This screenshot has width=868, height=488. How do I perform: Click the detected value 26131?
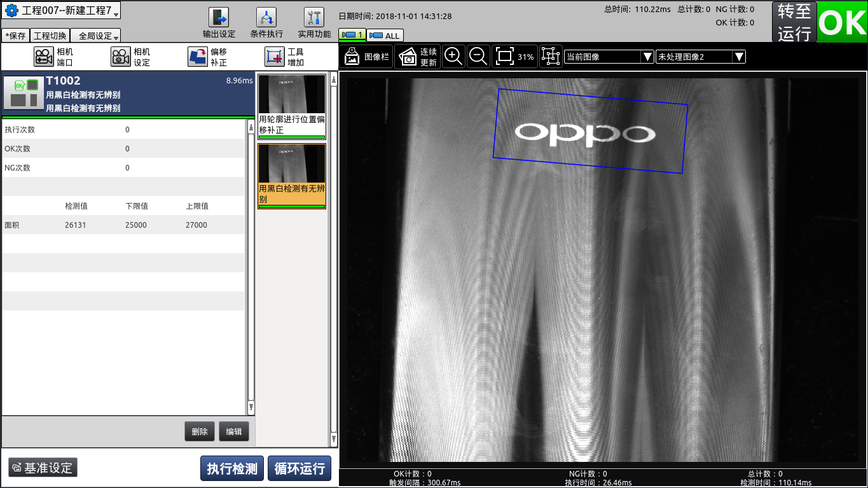(x=76, y=225)
